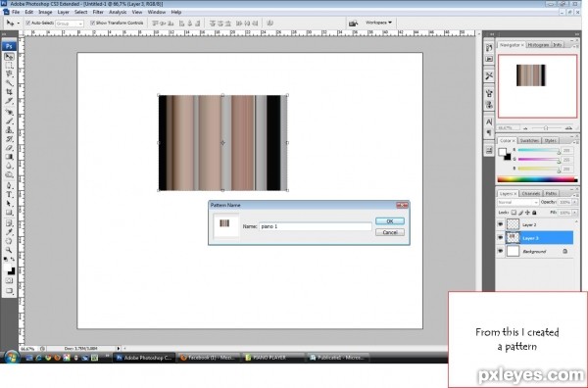Click the Navigator preview thumbnail
This screenshot has height=388, width=588.
pyautogui.click(x=537, y=86)
